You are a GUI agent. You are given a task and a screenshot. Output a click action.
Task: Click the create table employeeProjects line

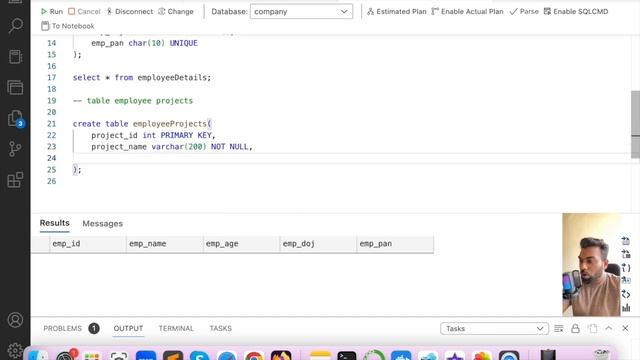tap(142, 124)
